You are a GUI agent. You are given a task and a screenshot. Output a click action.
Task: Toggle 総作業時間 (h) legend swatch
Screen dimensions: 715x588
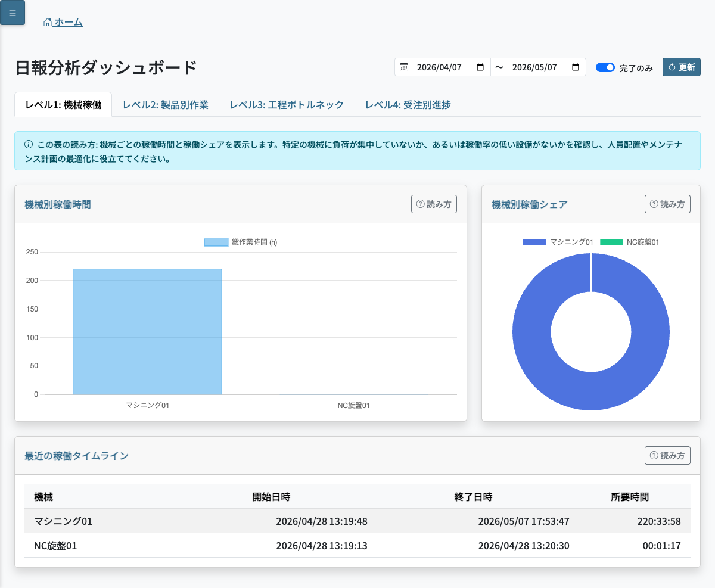pos(216,242)
